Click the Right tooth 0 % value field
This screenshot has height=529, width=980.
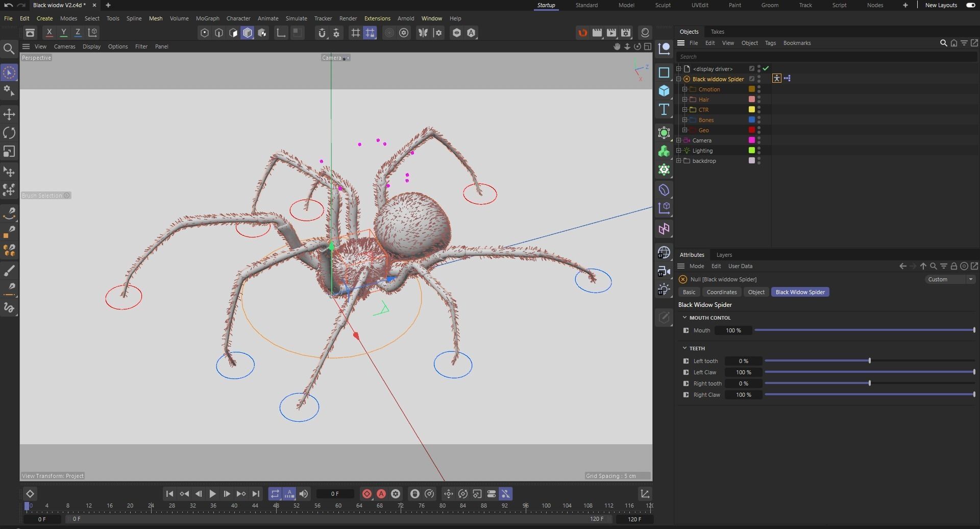tap(743, 383)
